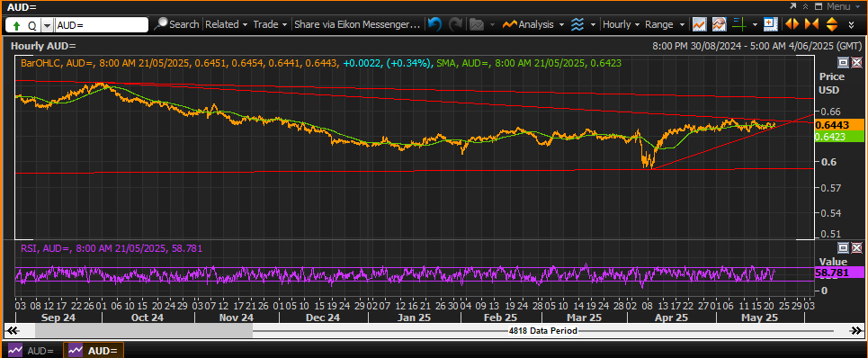Viewport: 868px width, 358px height.
Task: Maximize the RSI panel using square icon
Action: tap(843, 248)
